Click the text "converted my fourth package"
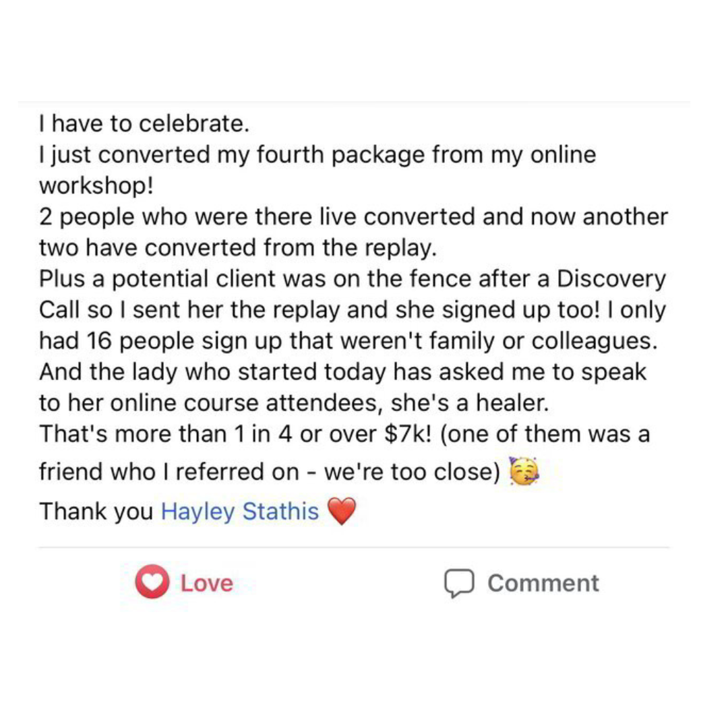Screen dimensions: 728x728 (262, 154)
